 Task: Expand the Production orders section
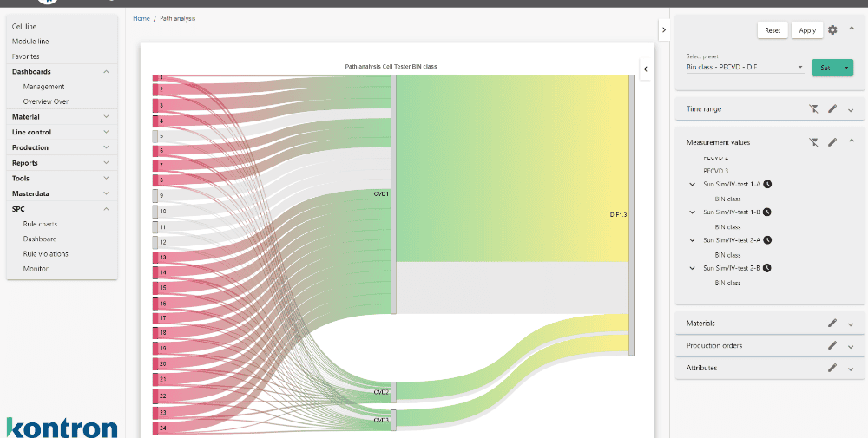pyautogui.click(x=851, y=346)
